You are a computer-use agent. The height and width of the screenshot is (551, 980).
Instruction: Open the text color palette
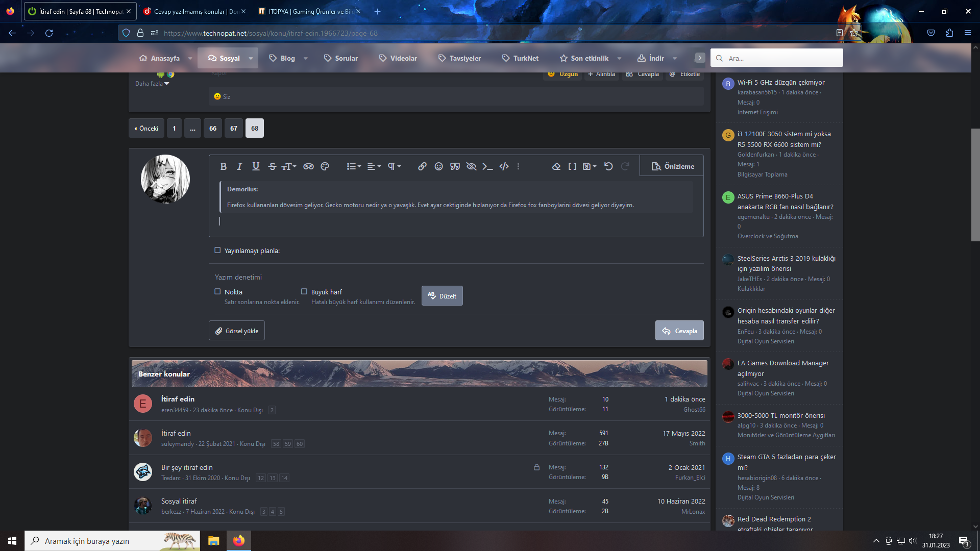coord(325,166)
